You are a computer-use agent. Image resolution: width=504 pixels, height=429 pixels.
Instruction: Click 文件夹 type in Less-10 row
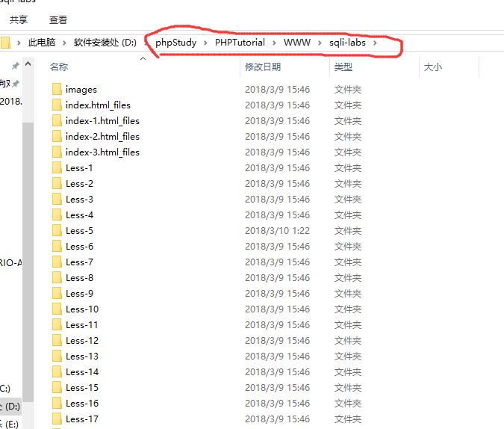pos(348,309)
